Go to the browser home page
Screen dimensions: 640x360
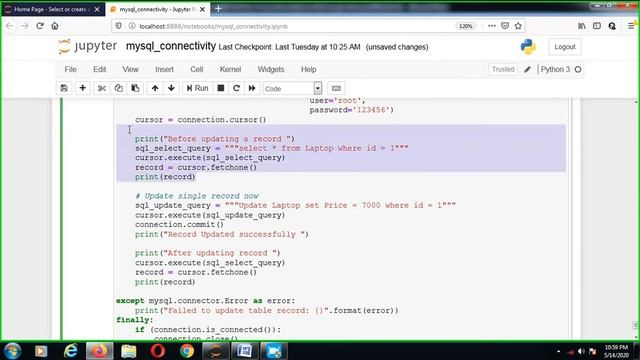(x=55, y=26)
